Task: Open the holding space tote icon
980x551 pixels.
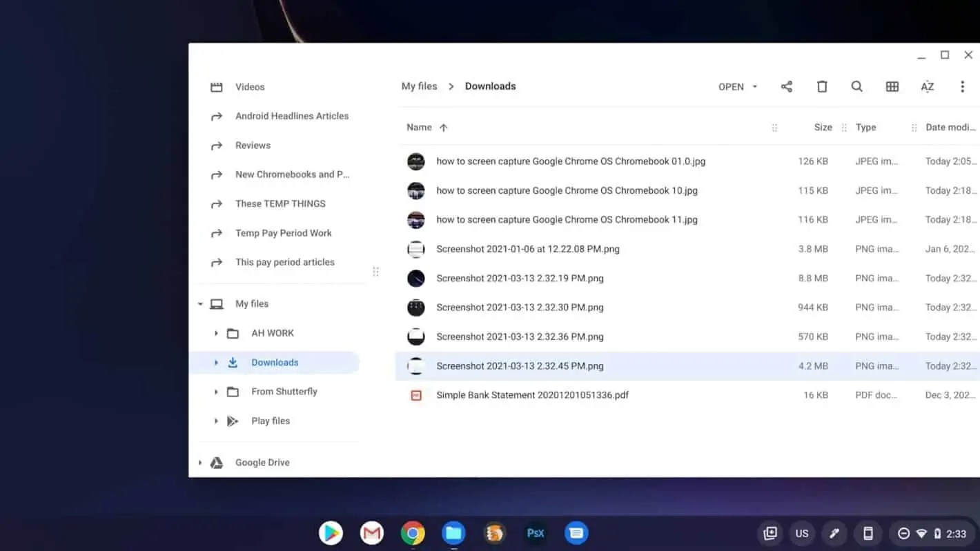Action: coord(770,533)
